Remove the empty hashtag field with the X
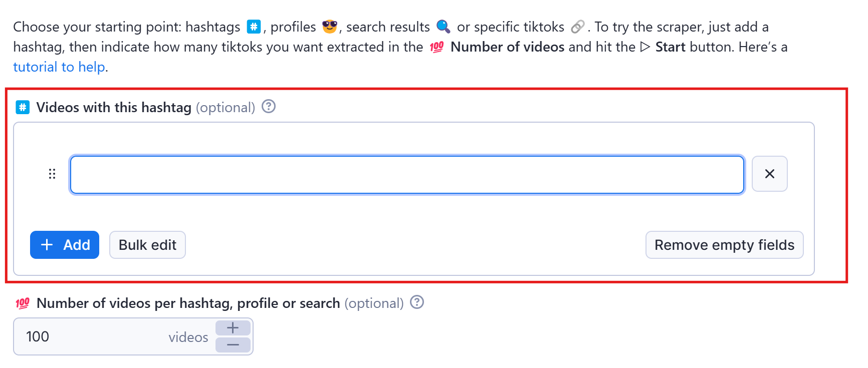 click(770, 174)
